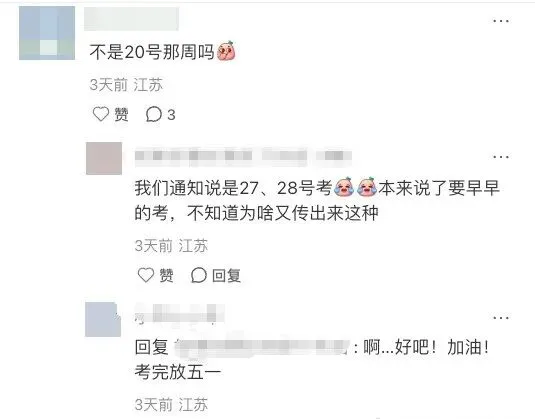Open the three-dot menu on the 27、28号考 reply

point(501,157)
